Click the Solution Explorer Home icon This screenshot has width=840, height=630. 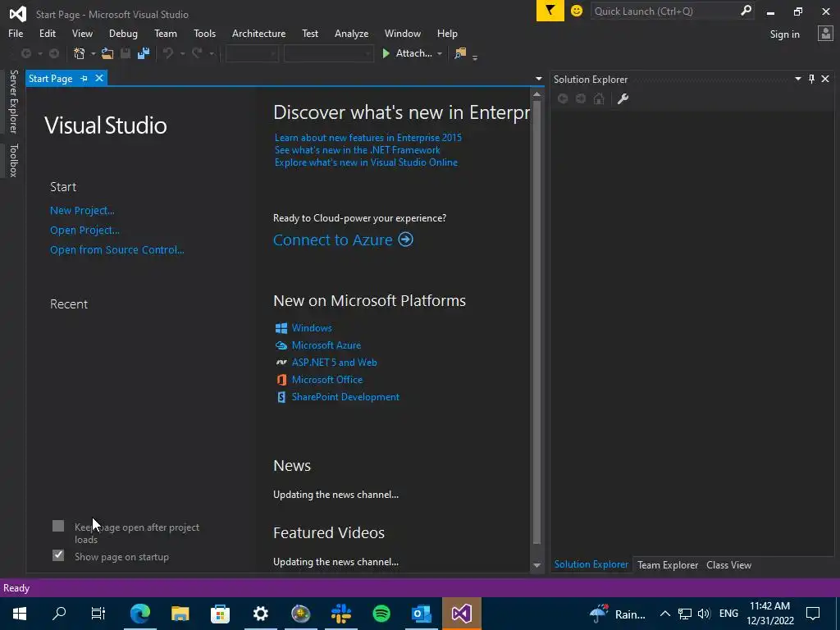[x=599, y=98]
